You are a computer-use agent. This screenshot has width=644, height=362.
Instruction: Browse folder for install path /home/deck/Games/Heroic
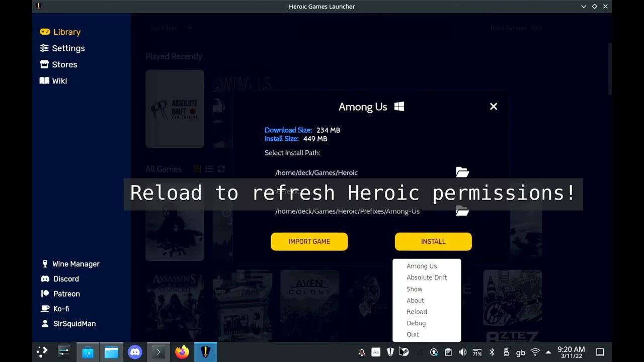(x=462, y=172)
